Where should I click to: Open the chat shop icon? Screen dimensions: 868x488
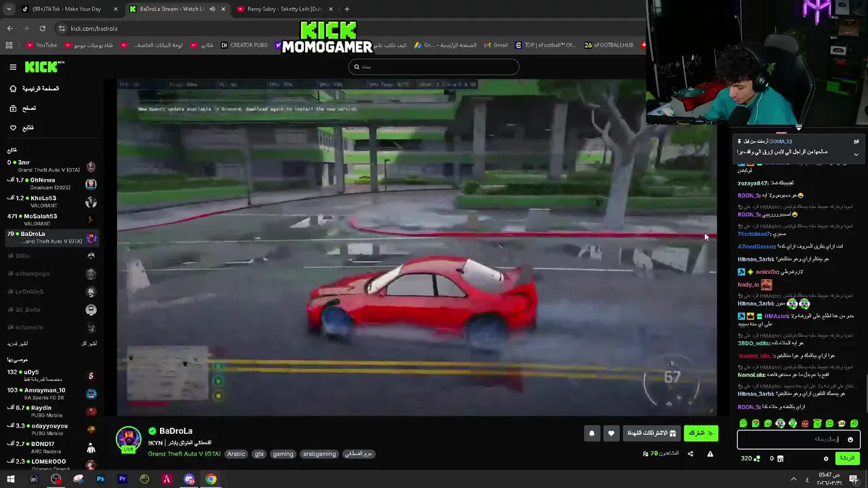point(780,459)
